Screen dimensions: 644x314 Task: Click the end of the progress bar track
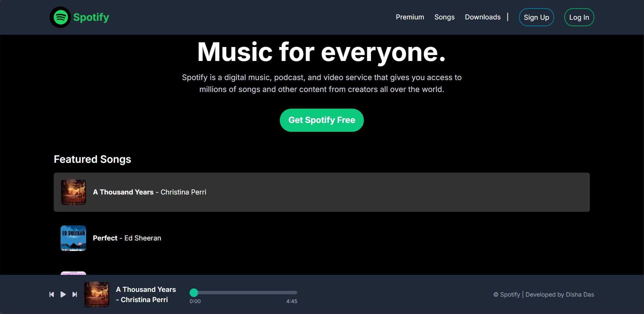[295, 293]
